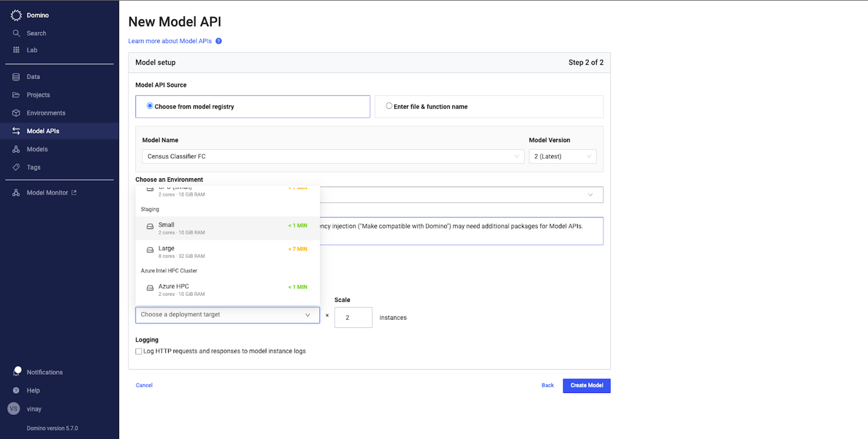The height and width of the screenshot is (439, 868).
Task: Select Enter file & function name radio
Action: point(389,106)
